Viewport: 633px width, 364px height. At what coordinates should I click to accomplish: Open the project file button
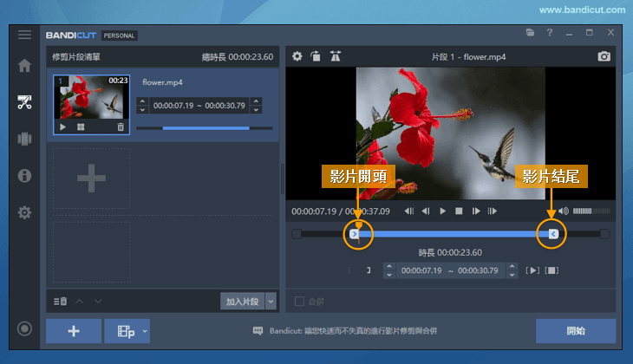[x=125, y=331]
